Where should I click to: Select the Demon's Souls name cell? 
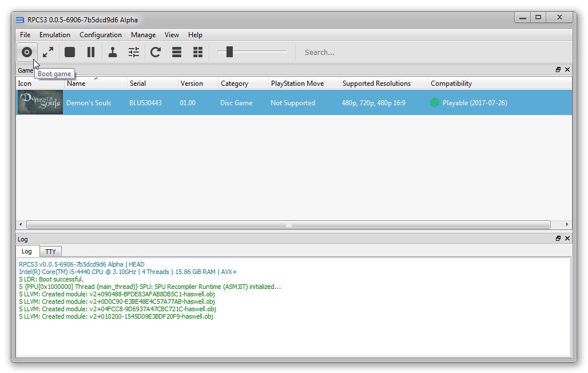pos(89,103)
